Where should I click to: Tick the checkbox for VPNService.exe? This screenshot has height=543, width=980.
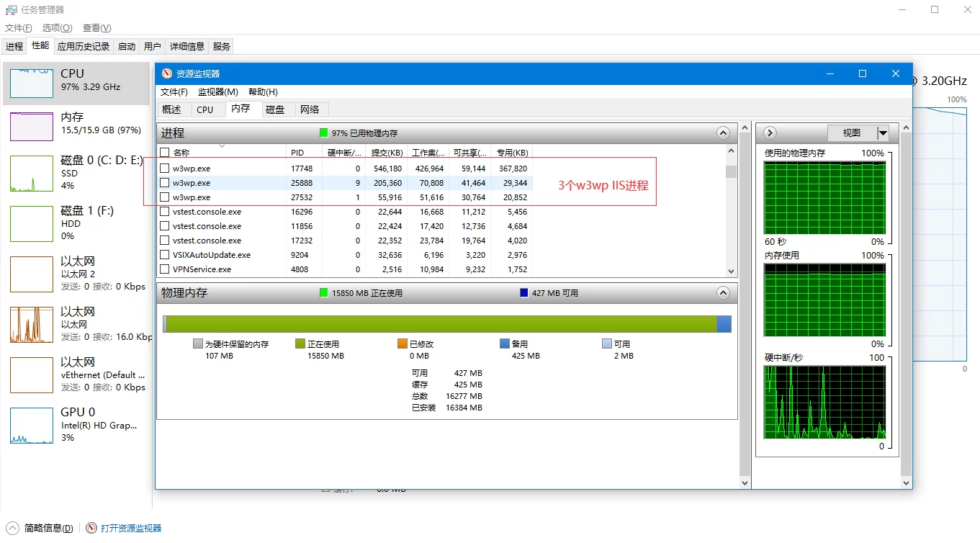(x=165, y=269)
